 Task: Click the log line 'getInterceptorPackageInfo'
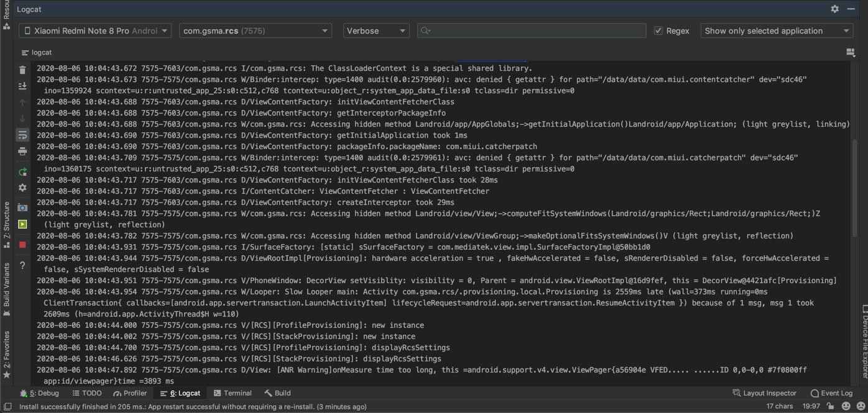click(241, 113)
